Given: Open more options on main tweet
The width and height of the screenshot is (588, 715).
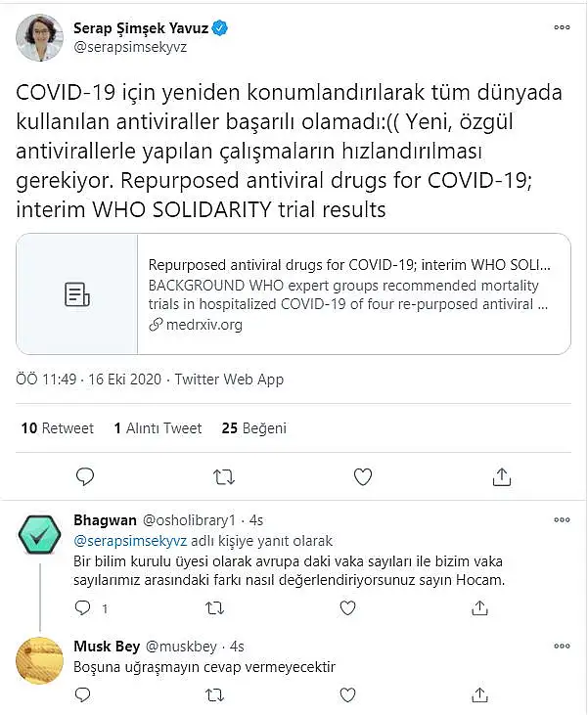Looking at the screenshot, I should point(562,27).
